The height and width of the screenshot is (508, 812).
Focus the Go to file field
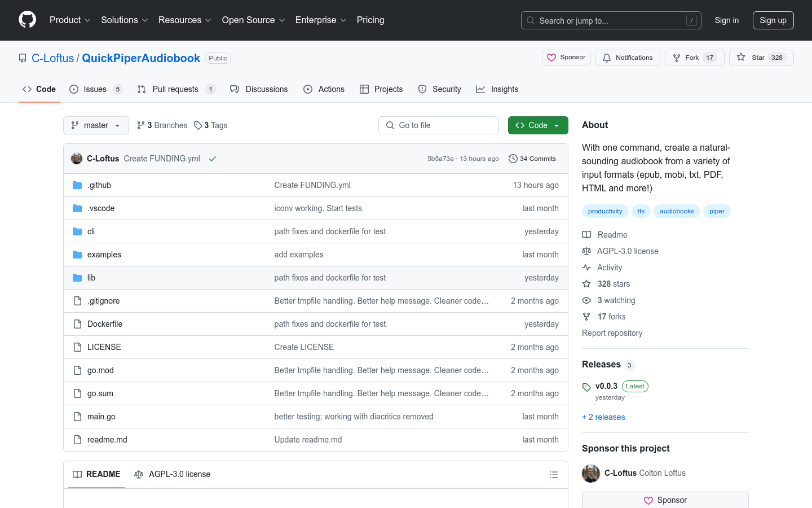(x=439, y=125)
